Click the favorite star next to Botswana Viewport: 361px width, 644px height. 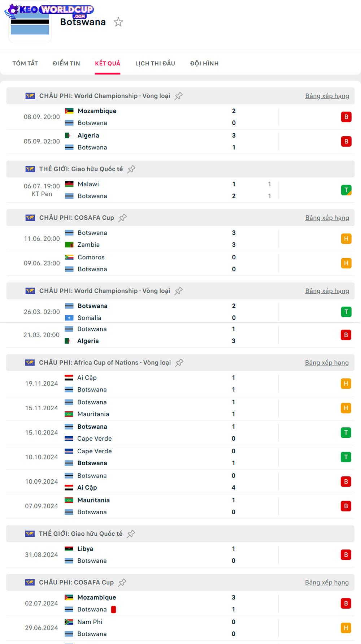(118, 22)
